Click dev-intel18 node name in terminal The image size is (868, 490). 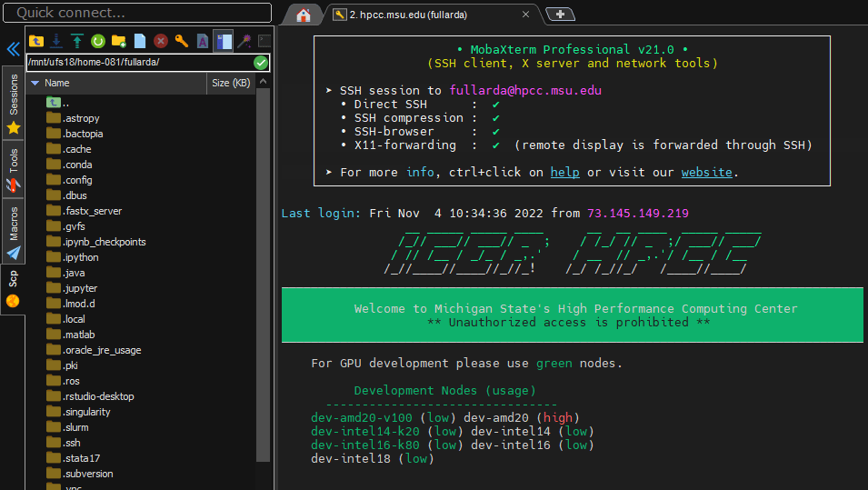tap(351, 458)
